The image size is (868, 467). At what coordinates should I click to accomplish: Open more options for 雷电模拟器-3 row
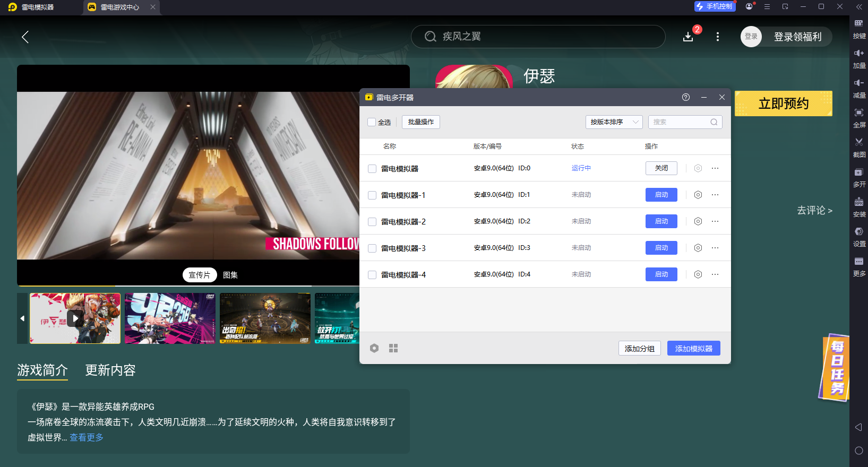pos(715,248)
